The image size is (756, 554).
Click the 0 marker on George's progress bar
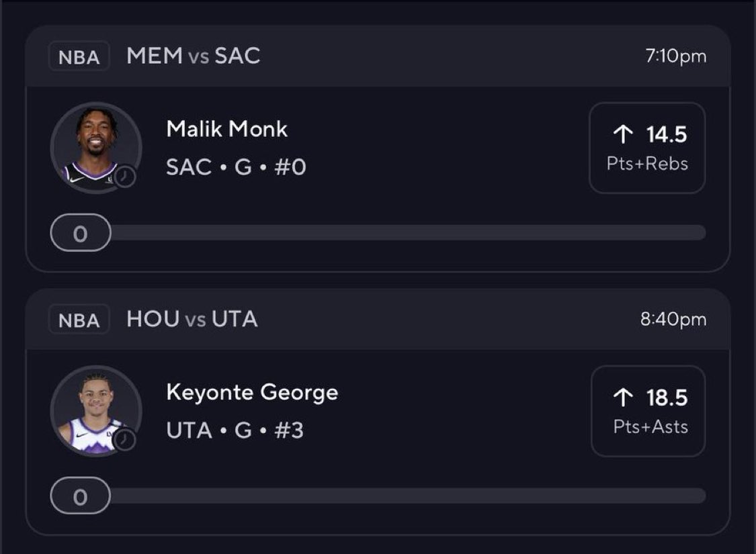pos(81,496)
